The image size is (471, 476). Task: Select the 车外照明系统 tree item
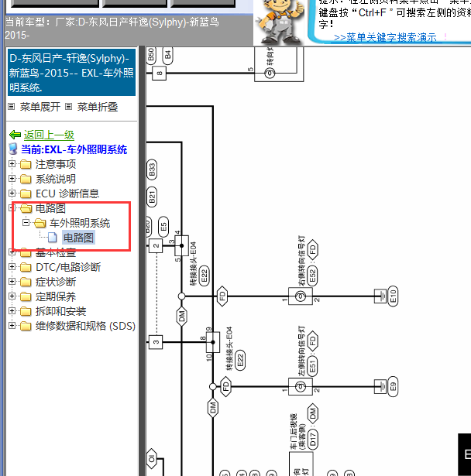[x=80, y=223]
